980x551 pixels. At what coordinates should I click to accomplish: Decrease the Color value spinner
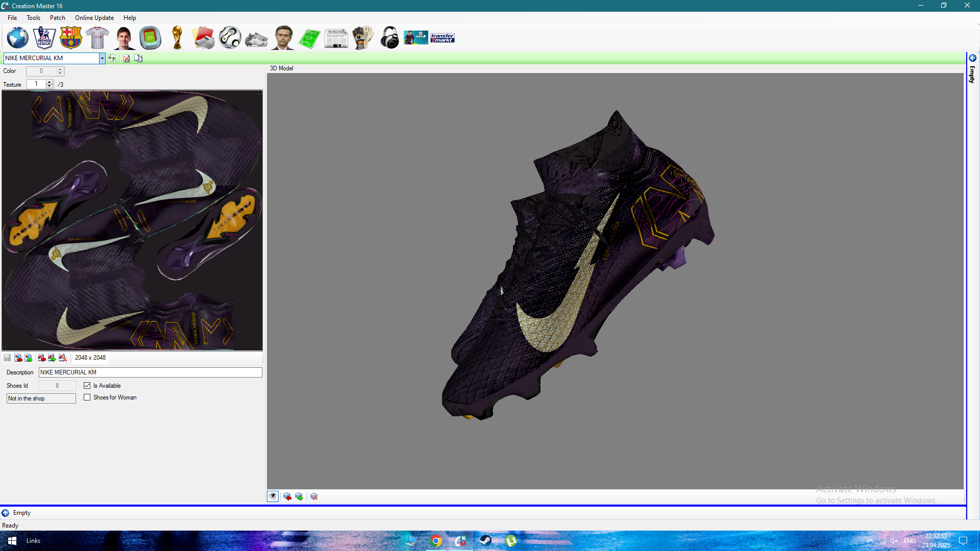[60, 73]
